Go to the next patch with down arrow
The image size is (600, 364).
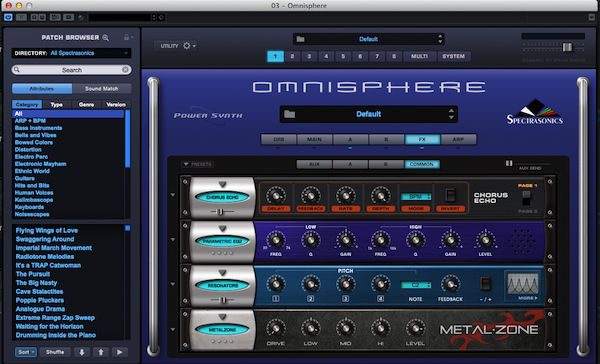[x=82, y=352]
